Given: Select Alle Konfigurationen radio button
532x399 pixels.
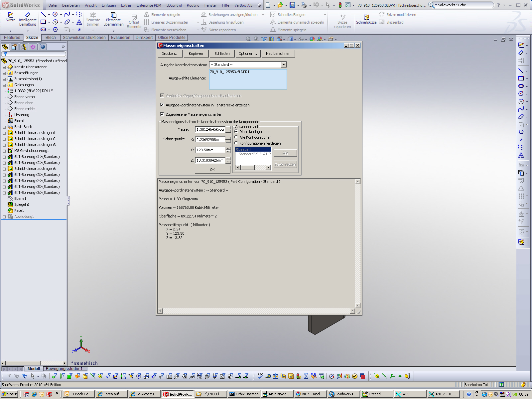Looking at the screenshot, I should (236, 137).
